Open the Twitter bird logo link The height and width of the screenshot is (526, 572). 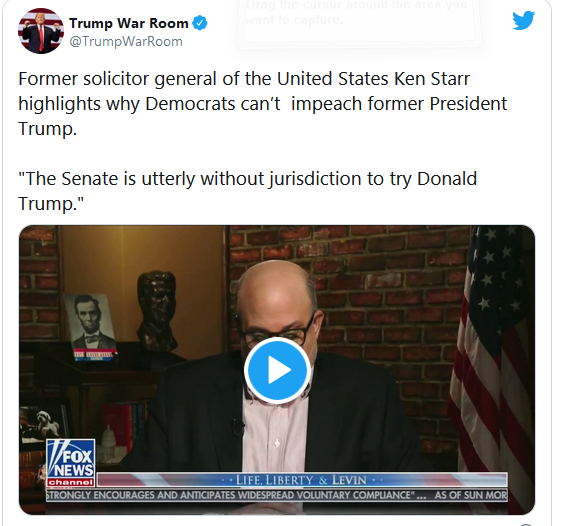(x=523, y=20)
